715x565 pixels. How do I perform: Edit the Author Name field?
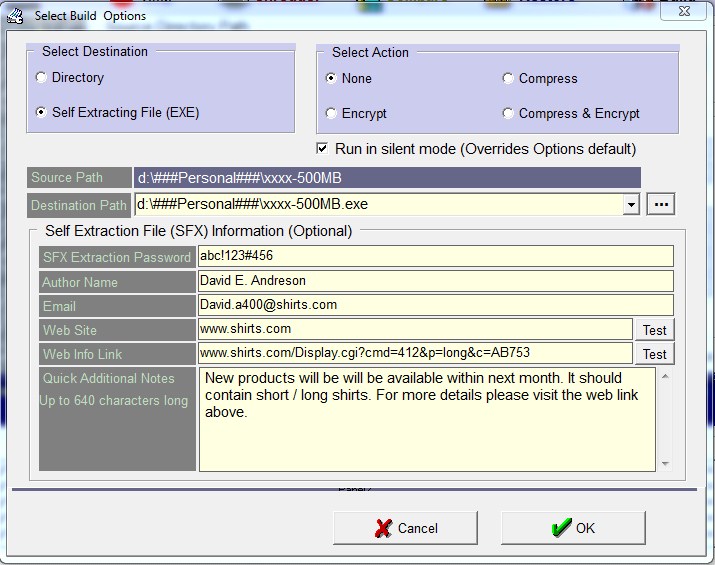click(436, 281)
